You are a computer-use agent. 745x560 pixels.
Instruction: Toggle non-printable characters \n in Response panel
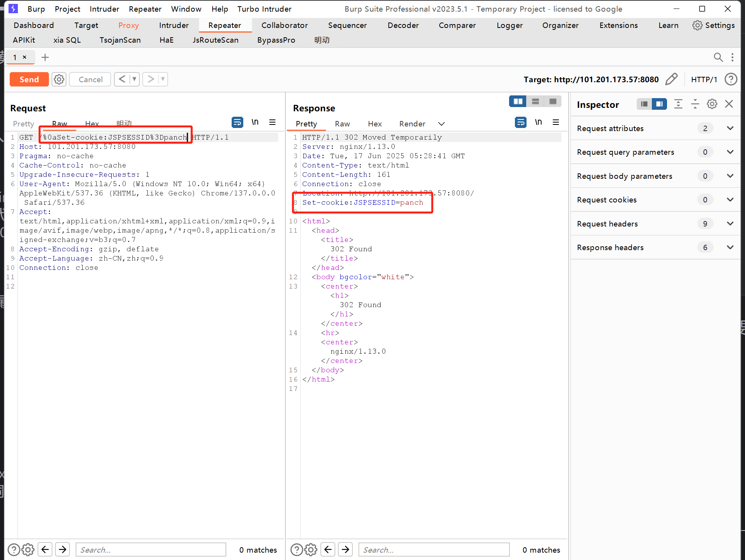point(538,123)
